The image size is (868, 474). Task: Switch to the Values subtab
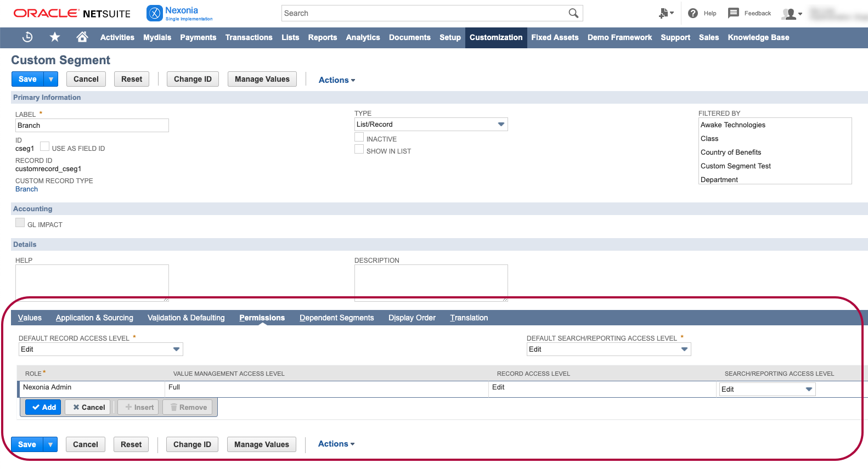click(30, 318)
